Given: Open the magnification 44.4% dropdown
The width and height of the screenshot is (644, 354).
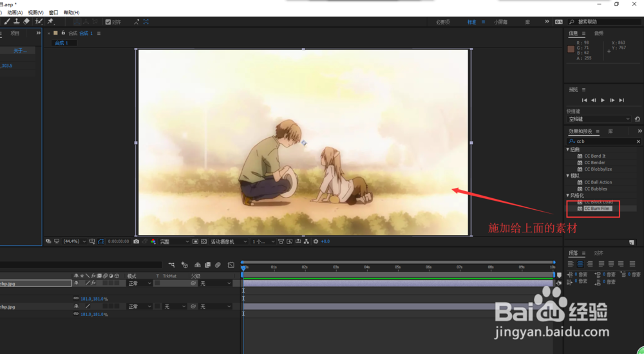Looking at the screenshot, I should (x=74, y=241).
